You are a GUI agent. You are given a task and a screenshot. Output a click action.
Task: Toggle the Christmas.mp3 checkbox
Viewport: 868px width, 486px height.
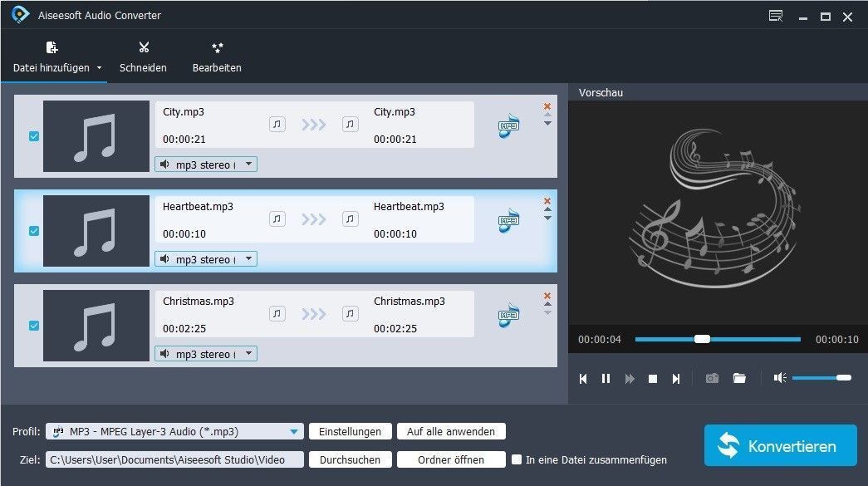pos(34,326)
